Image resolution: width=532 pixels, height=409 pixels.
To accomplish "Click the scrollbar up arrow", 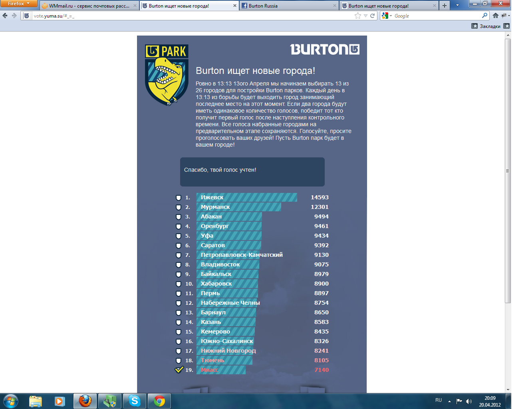I will click(508, 35).
